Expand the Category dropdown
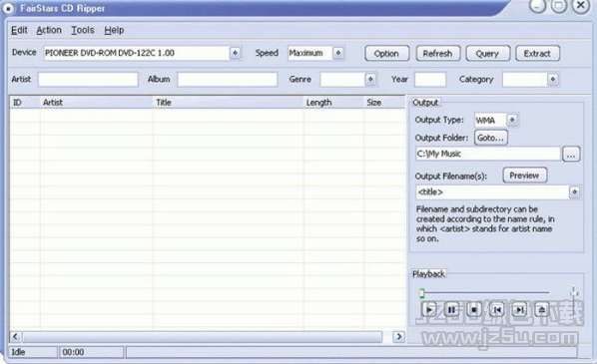597x364 pixels. click(553, 80)
